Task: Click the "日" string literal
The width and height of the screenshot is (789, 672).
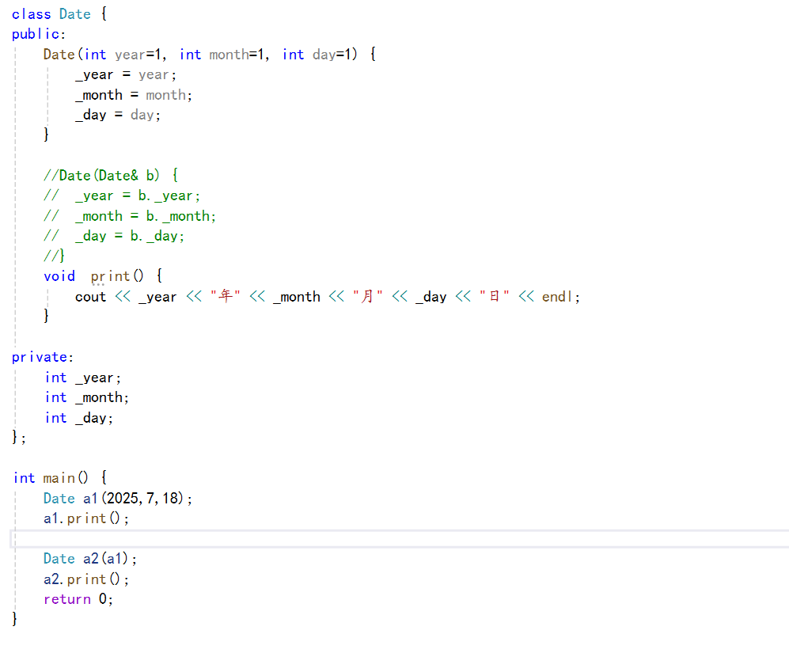Action: [494, 297]
